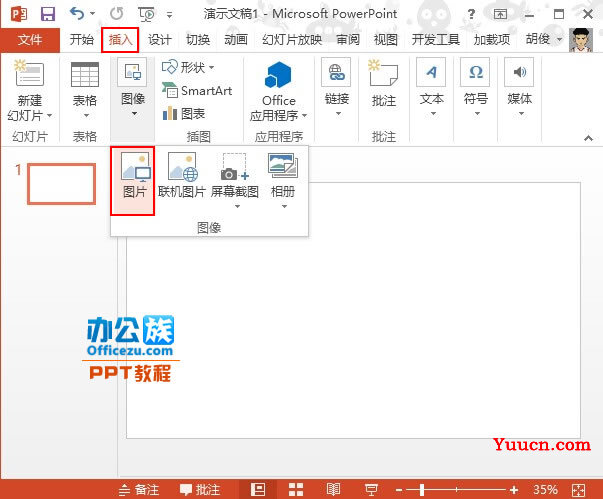Open the 幻灯片放映 tab
This screenshot has height=499, width=603.
point(292,40)
